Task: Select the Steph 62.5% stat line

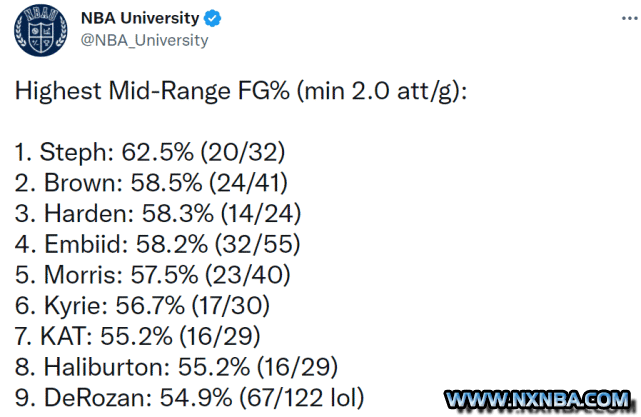Action: pyautogui.click(x=150, y=152)
